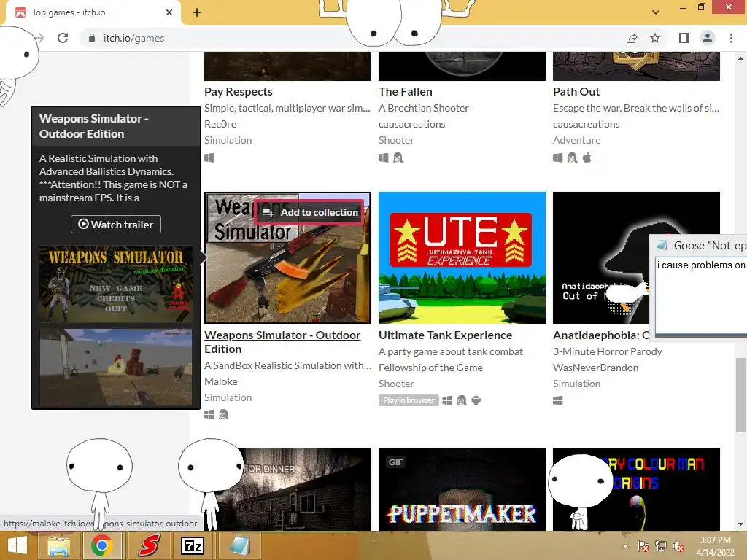Click Windows icon under The Fallen

(x=384, y=157)
